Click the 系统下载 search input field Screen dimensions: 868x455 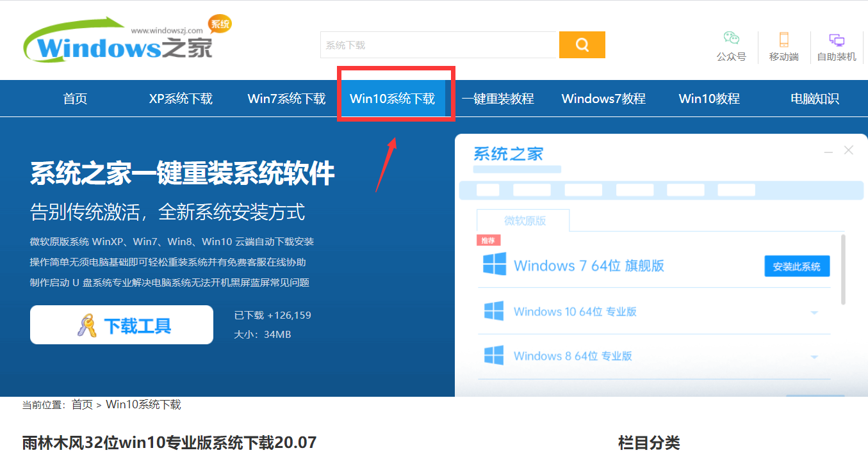[x=438, y=45]
